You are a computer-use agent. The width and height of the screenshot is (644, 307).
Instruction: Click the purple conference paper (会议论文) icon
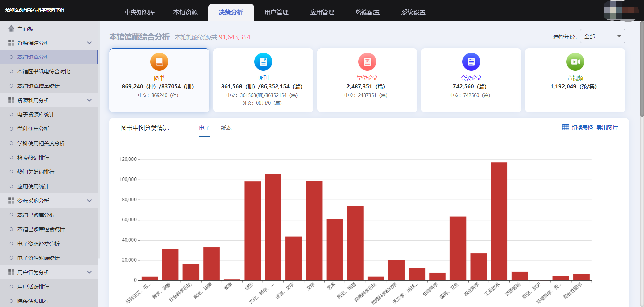(x=471, y=62)
